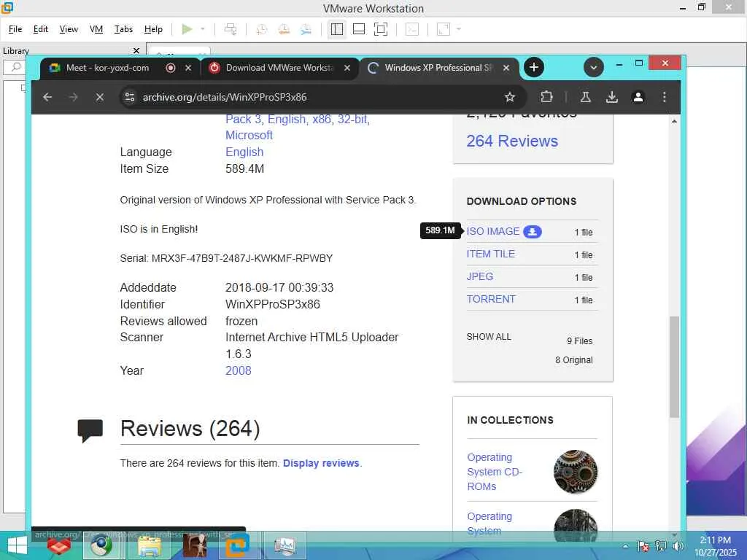Viewport: 747px width, 560px height.
Task: Click the JPEG download option
Action: (x=480, y=276)
